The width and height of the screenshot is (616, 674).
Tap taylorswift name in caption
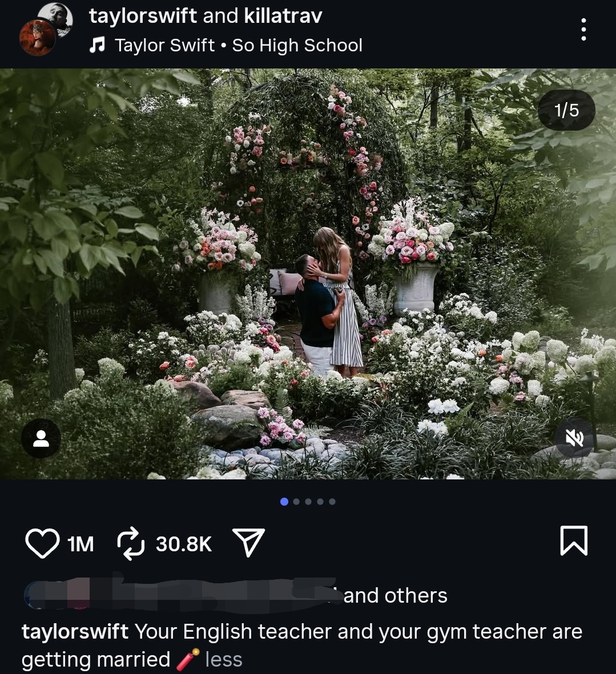[x=75, y=632]
